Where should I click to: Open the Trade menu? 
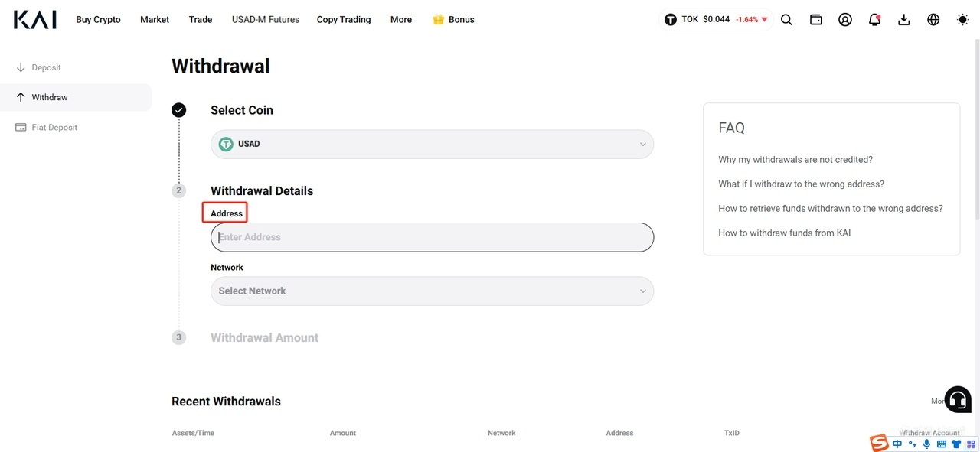click(x=201, y=20)
